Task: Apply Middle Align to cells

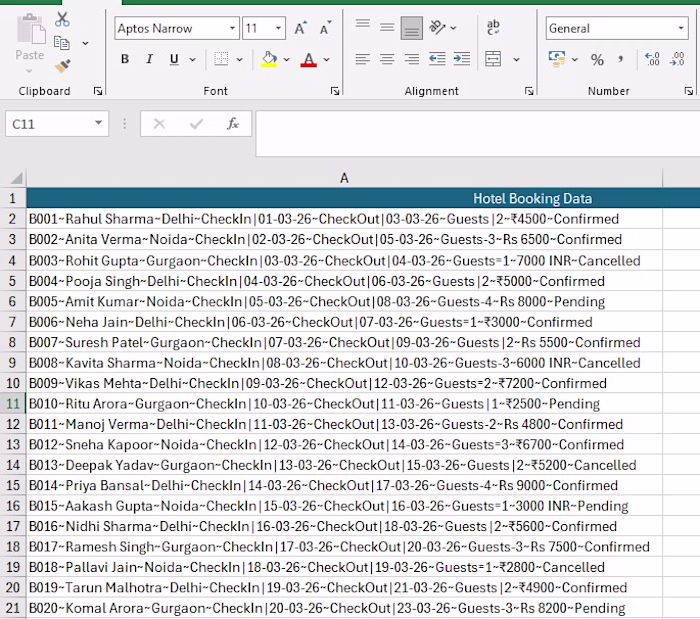Action: pyautogui.click(x=387, y=28)
